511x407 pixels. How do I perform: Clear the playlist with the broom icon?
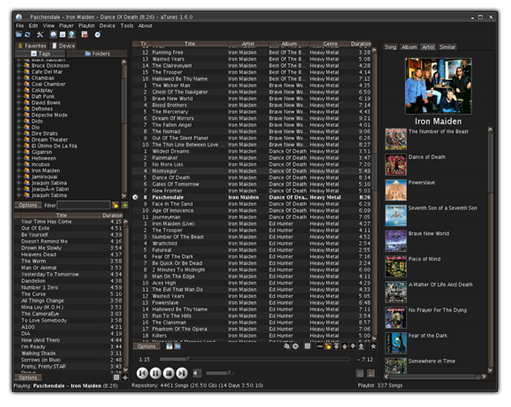(x=328, y=347)
